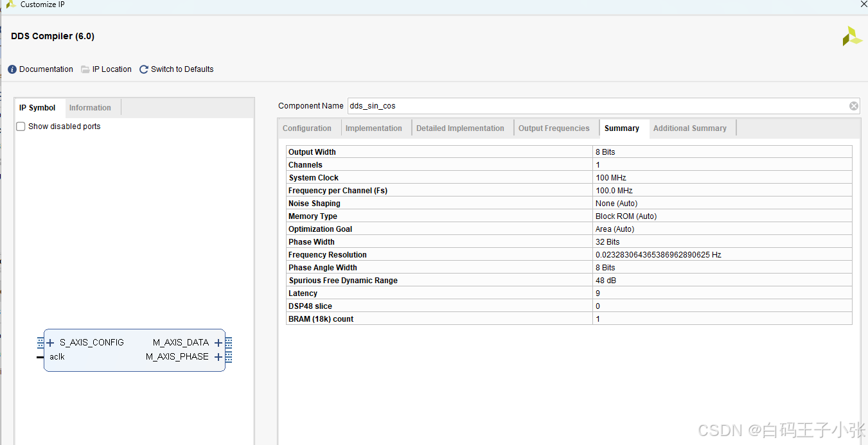Click the '32 Bits' Phase Width value
868x445 pixels.
tap(608, 242)
